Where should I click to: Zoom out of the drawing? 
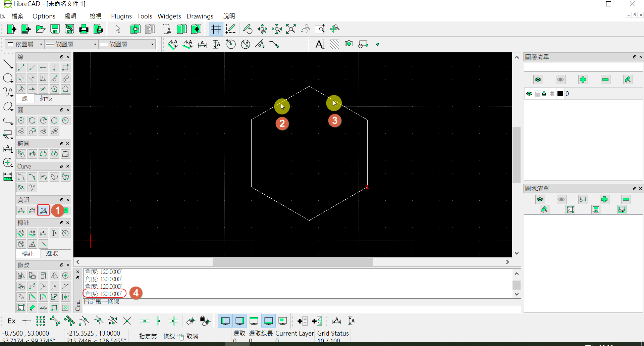(x=277, y=29)
